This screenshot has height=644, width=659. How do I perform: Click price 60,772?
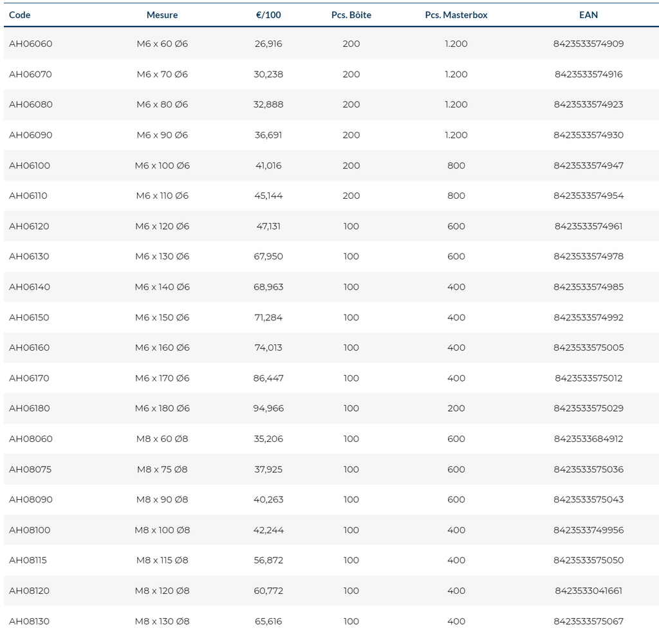click(x=268, y=591)
